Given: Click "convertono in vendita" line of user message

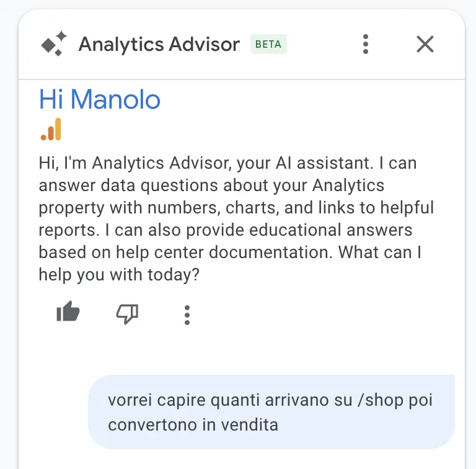Looking at the screenshot, I should pos(193,425).
